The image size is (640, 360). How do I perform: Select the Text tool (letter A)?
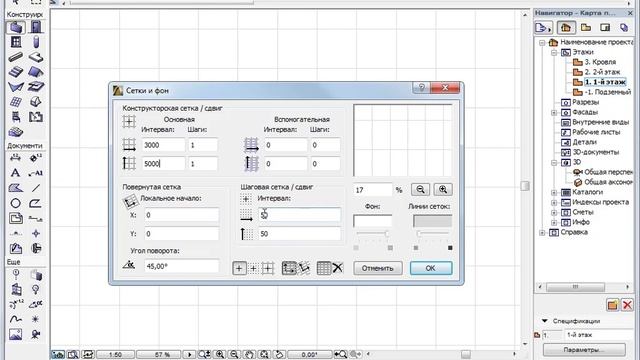(x=16, y=173)
